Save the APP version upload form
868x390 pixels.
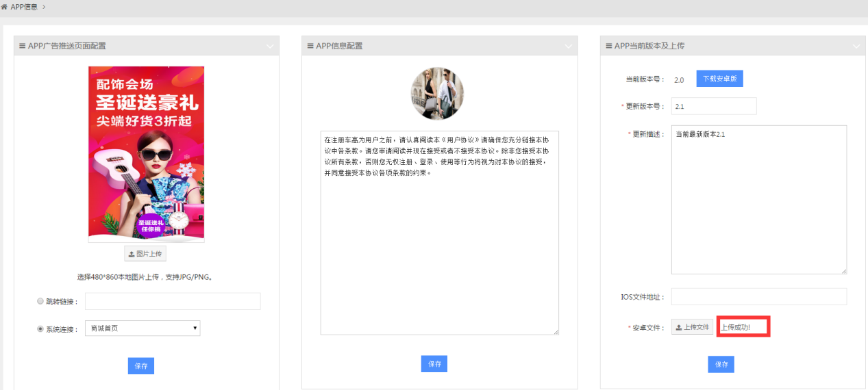(721, 365)
